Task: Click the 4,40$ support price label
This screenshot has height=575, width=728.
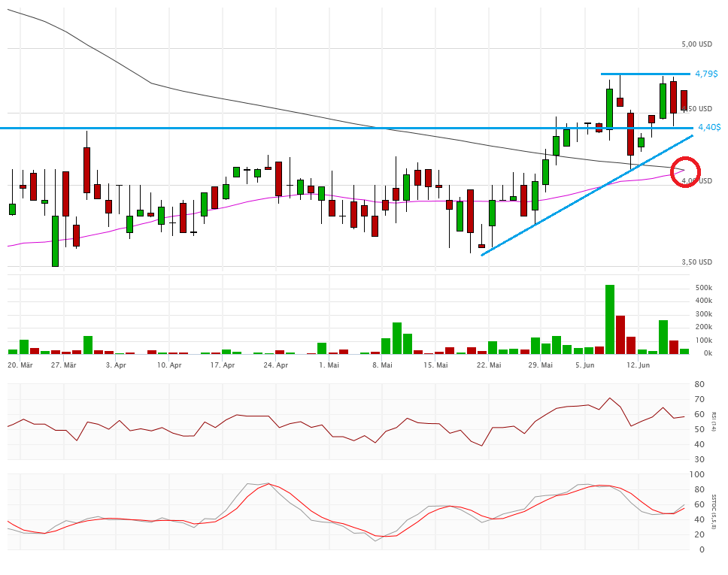Action: pyautogui.click(x=708, y=127)
